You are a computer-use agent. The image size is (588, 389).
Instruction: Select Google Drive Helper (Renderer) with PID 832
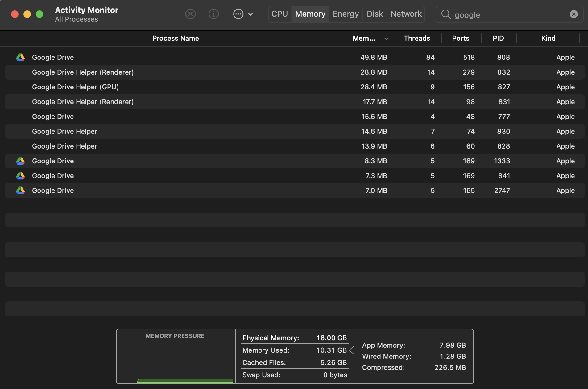[295, 72]
